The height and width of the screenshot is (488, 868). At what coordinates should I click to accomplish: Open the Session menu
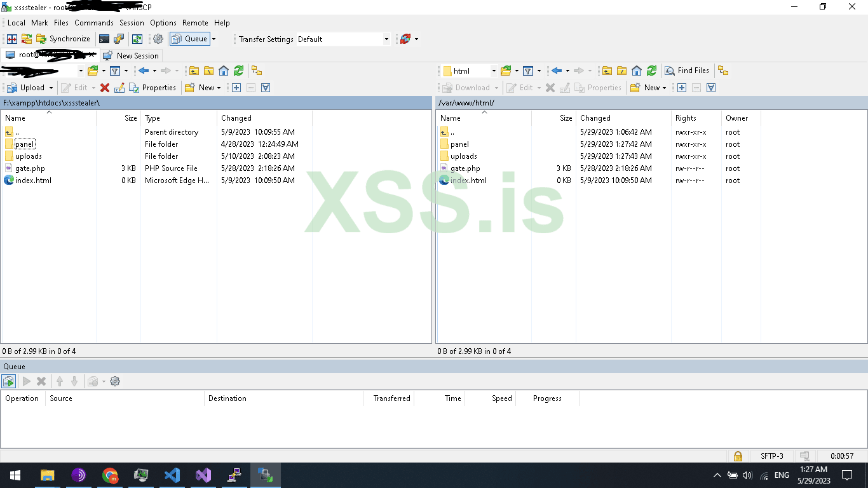click(132, 23)
